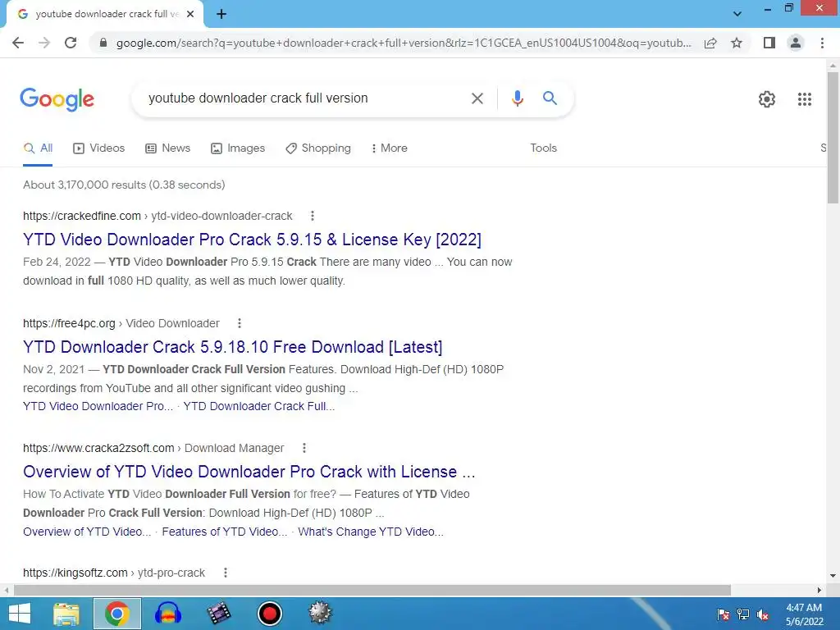Open the headphones audio app on taskbar
This screenshot has width=840, height=630.
(168, 614)
